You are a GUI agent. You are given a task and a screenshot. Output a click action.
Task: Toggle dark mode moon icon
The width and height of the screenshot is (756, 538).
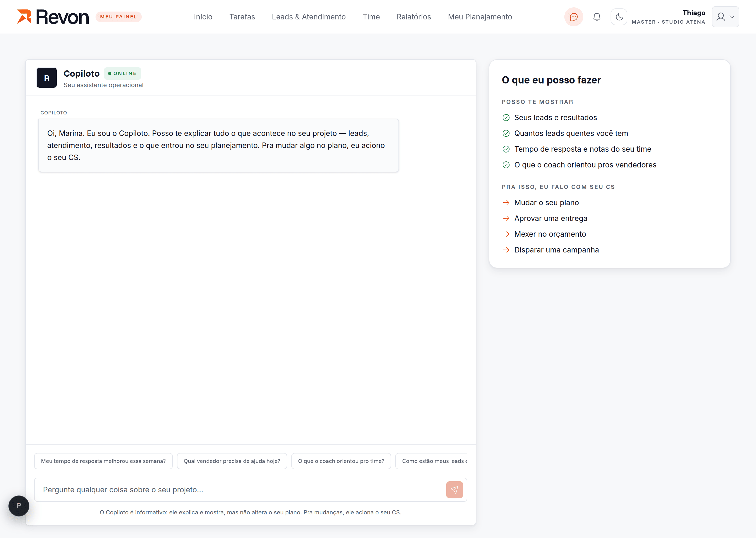click(619, 17)
